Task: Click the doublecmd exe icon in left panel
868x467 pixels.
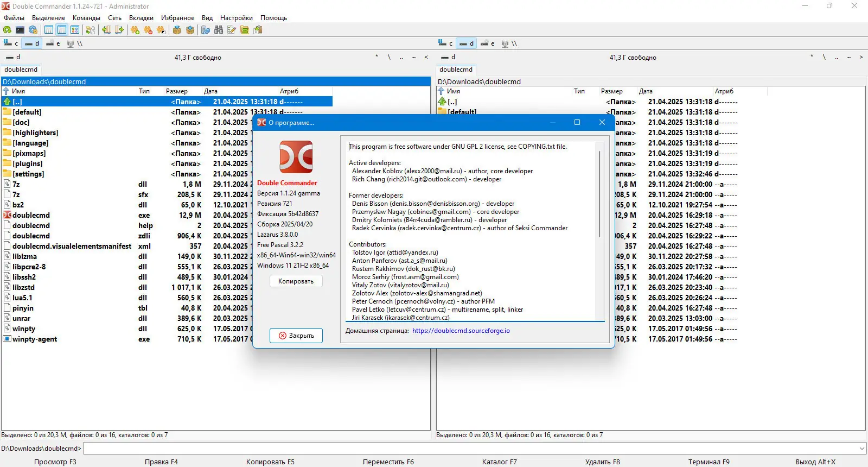Action: 7,215
